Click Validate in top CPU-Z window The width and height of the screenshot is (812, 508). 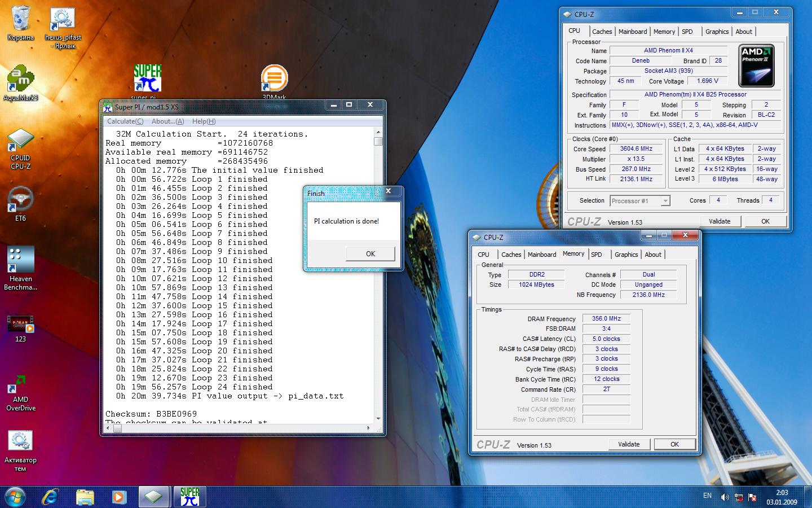click(x=720, y=221)
